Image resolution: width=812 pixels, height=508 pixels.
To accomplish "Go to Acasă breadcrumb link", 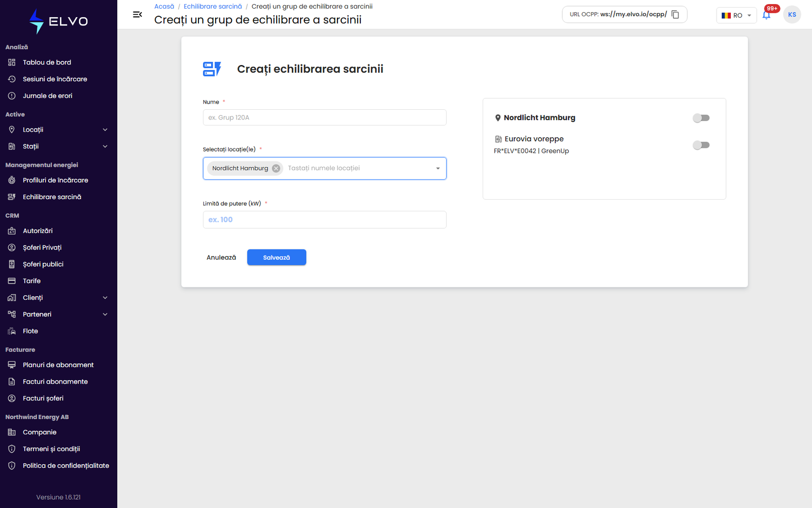I will [x=164, y=7].
